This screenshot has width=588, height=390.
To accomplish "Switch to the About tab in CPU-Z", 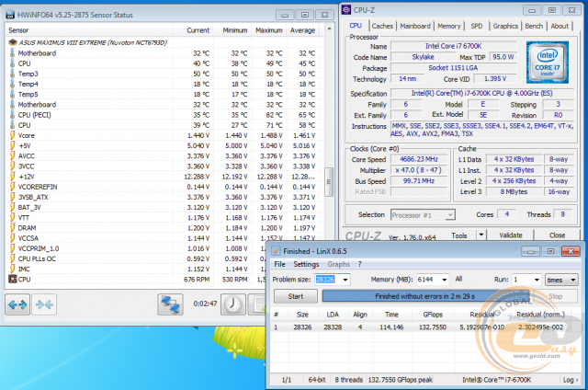I will (x=560, y=26).
